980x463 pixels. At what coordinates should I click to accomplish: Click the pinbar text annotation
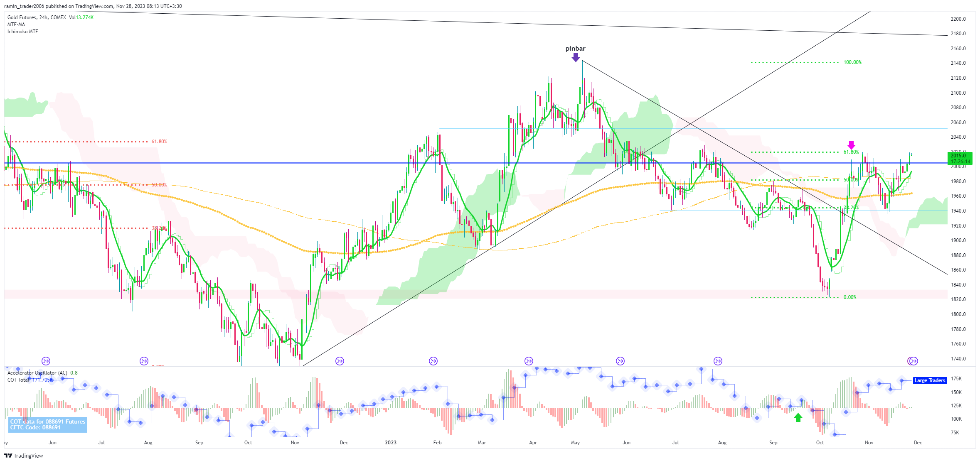click(575, 49)
